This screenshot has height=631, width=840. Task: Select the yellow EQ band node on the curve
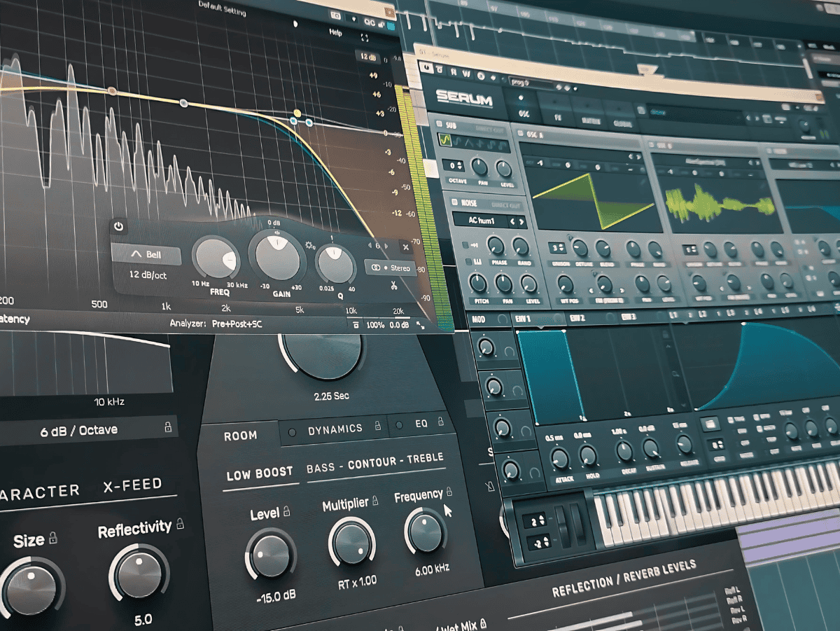pyautogui.click(x=297, y=113)
